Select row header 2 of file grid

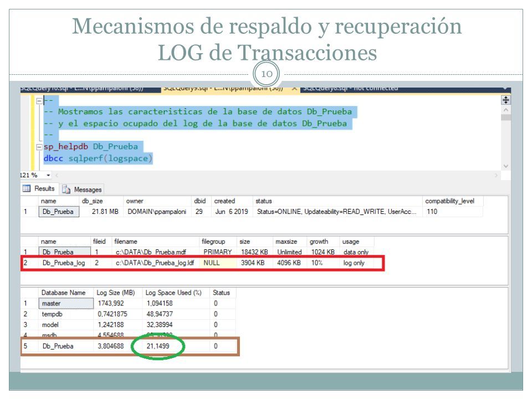pyautogui.click(x=29, y=263)
